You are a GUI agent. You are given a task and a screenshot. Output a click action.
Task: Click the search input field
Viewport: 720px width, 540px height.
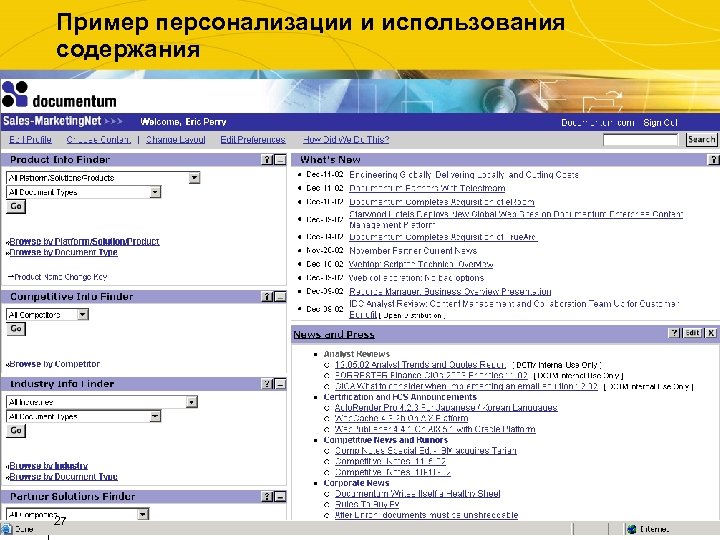[640, 140]
